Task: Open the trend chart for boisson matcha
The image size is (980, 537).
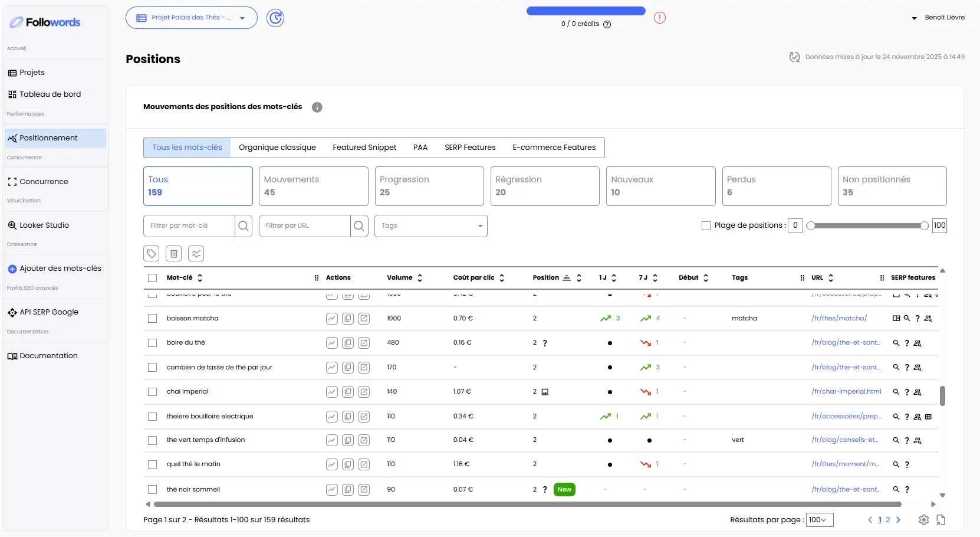Action: coord(331,318)
